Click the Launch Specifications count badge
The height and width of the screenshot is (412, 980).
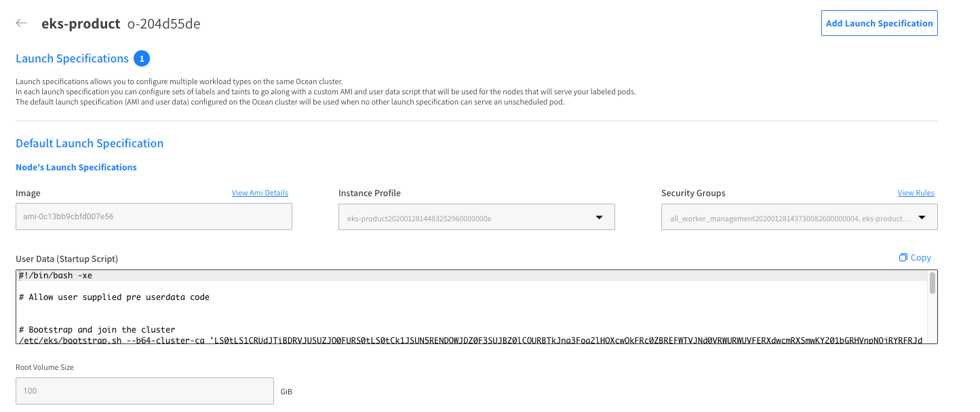click(142, 59)
